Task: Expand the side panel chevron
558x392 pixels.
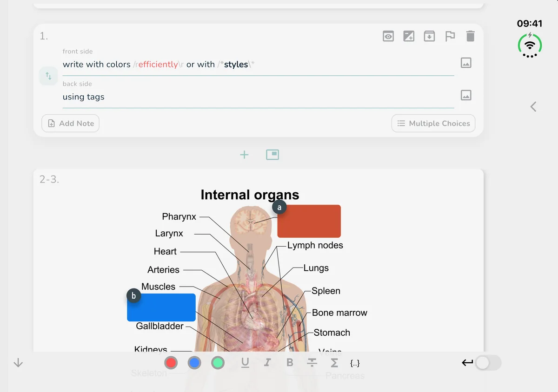Action: coord(533,106)
